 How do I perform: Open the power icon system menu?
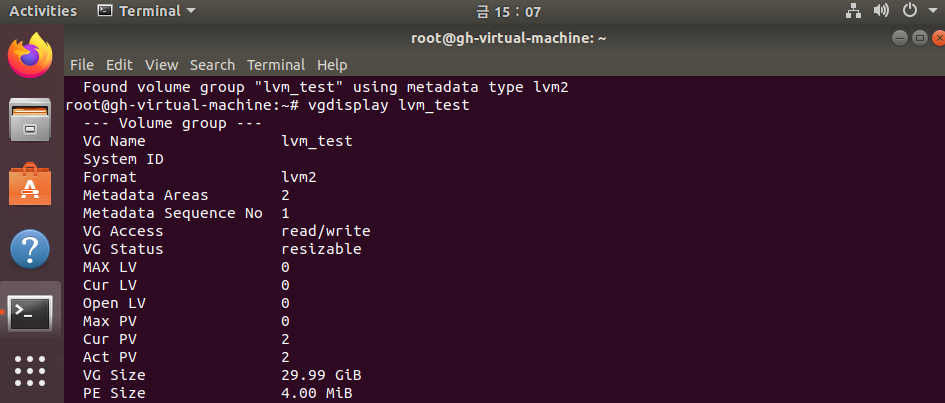[x=909, y=11]
